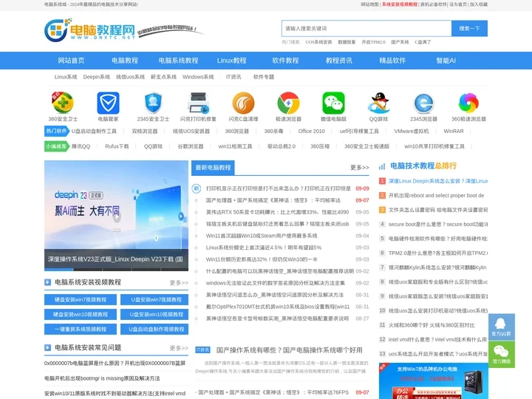Screen dimensions: 532x399
Task: Open Windows系统 sub-navigation link
Action: click(x=198, y=77)
